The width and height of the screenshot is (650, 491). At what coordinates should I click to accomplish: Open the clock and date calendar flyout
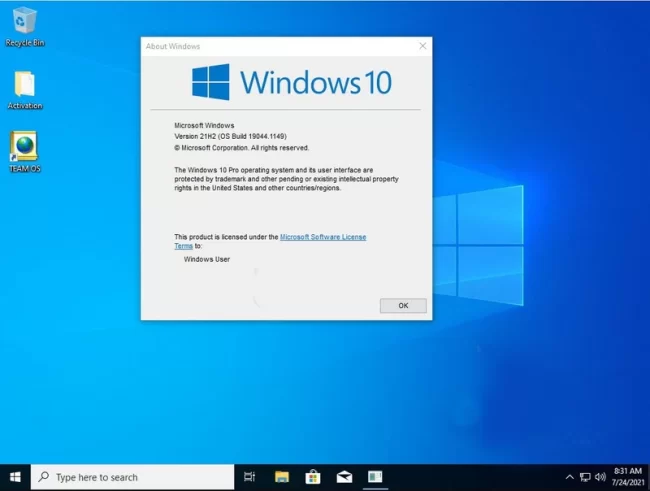627,477
